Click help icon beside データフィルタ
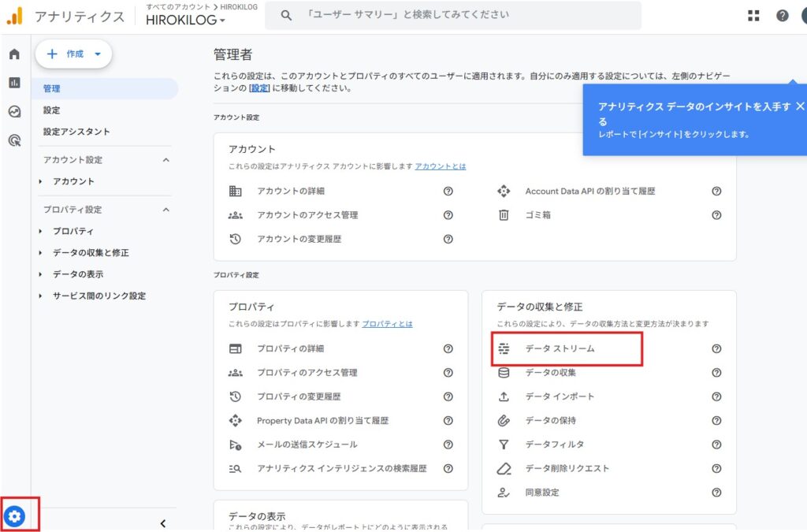This screenshot has width=807, height=532. pyautogui.click(x=716, y=444)
